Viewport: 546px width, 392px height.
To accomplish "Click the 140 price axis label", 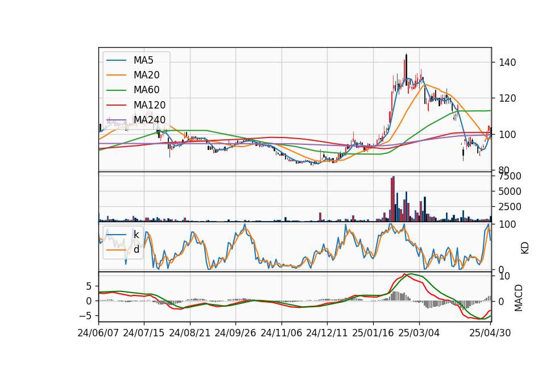I will click(x=507, y=62).
